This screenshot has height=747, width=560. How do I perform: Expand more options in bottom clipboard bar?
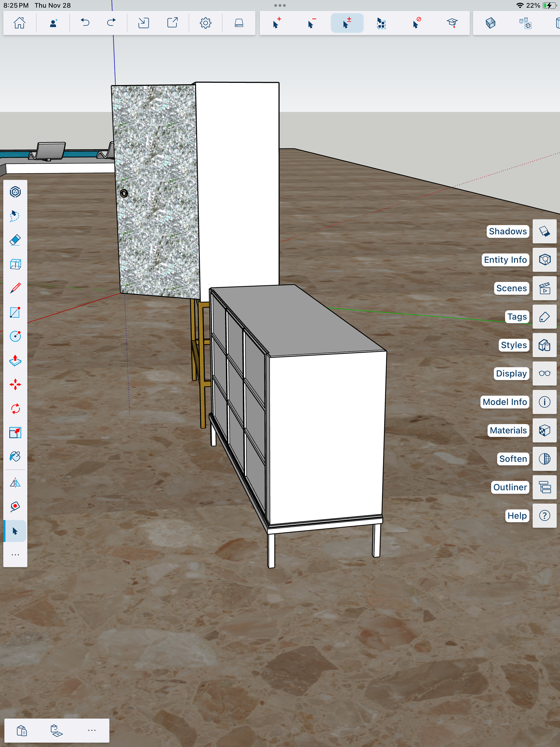[x=92, y=730]
